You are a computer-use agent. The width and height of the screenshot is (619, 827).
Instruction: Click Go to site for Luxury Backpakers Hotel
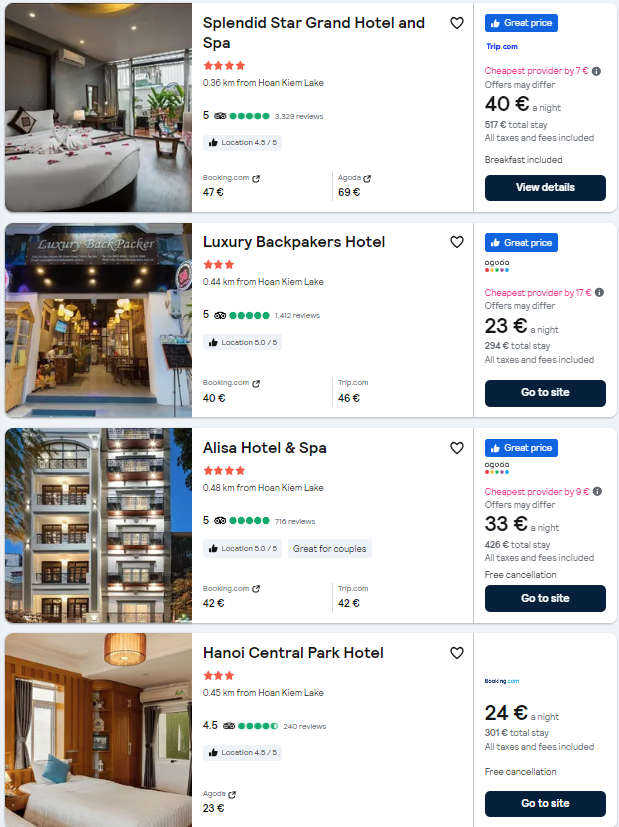click(x=545, y=393)
